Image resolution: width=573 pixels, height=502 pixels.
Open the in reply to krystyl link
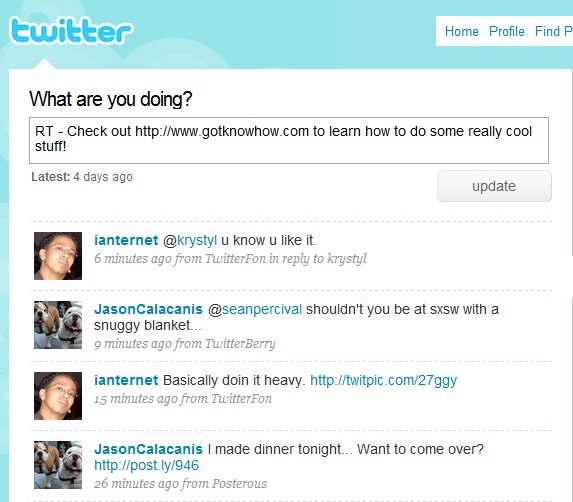click(x=318, y=259)
